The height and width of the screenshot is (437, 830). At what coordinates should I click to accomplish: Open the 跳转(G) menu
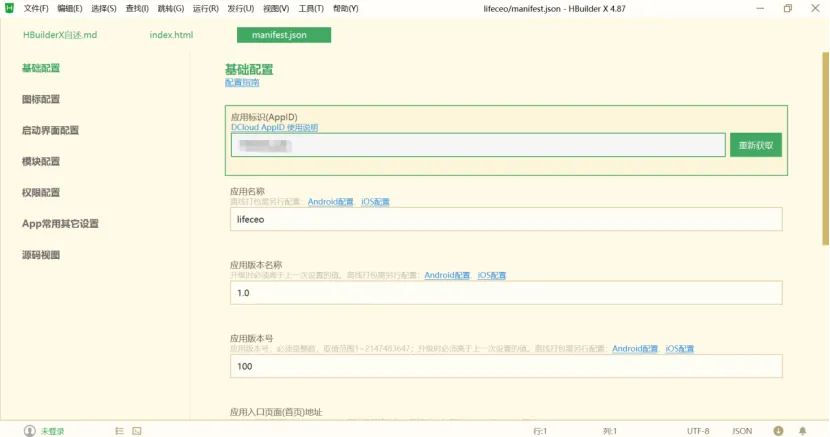[x=171, y=8]
